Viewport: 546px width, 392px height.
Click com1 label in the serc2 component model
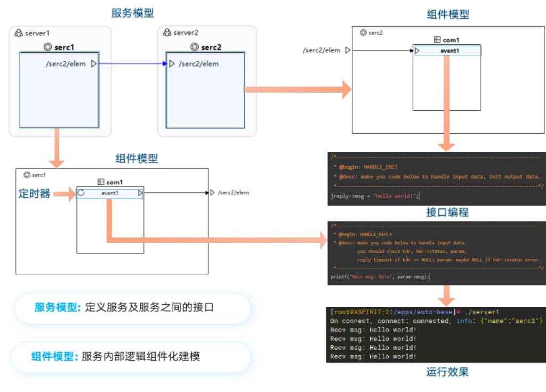click(451, 40)
